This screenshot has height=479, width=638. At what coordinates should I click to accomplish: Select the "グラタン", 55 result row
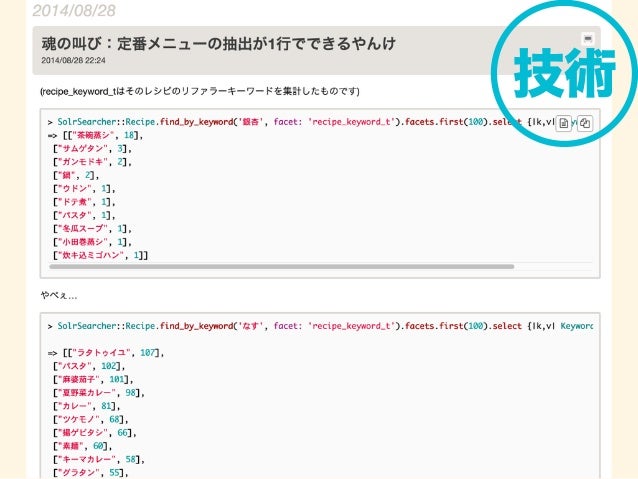[x=91, y=473]
